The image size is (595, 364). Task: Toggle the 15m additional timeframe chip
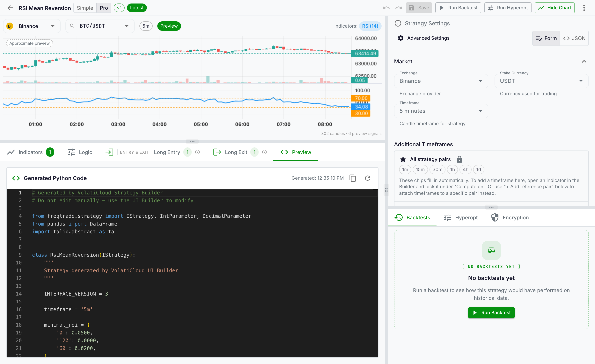[x=420, y=170]
